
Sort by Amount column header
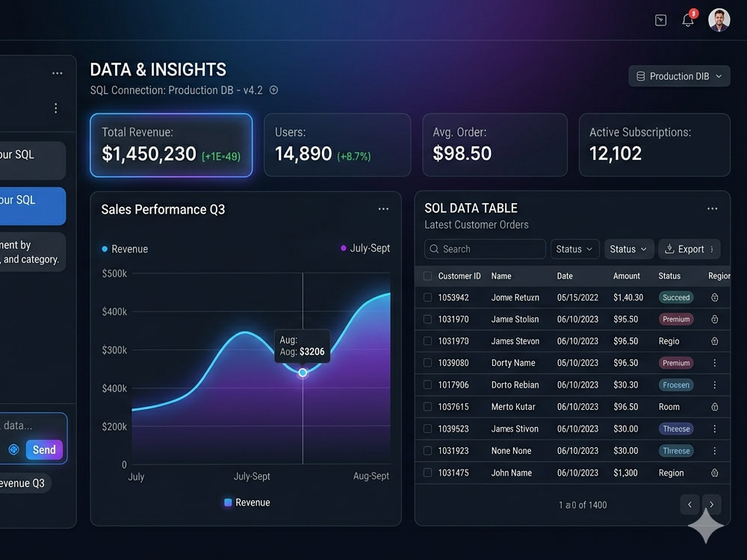pos(627,276)
